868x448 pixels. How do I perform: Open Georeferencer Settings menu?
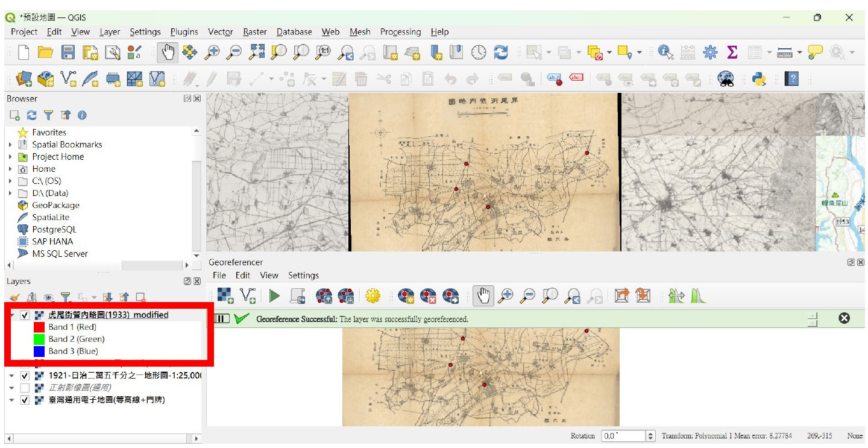click(x=303, y=275)
